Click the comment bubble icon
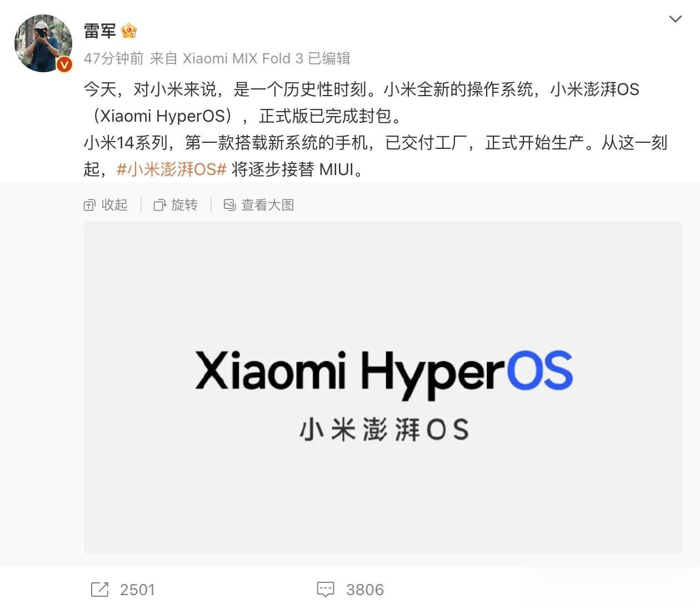This screenshot has width=700, height=609. coord(326,590)
